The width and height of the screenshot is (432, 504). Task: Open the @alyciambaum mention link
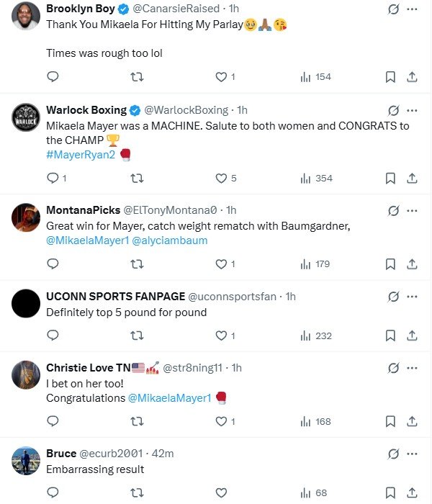(x=170, y=240)
